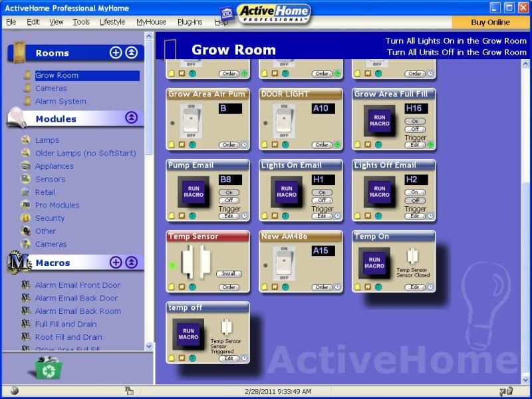Click On trigger for Grow Area Full Fill
The height and width of the screenshot is (399, 532).
[x=415, y=121]
